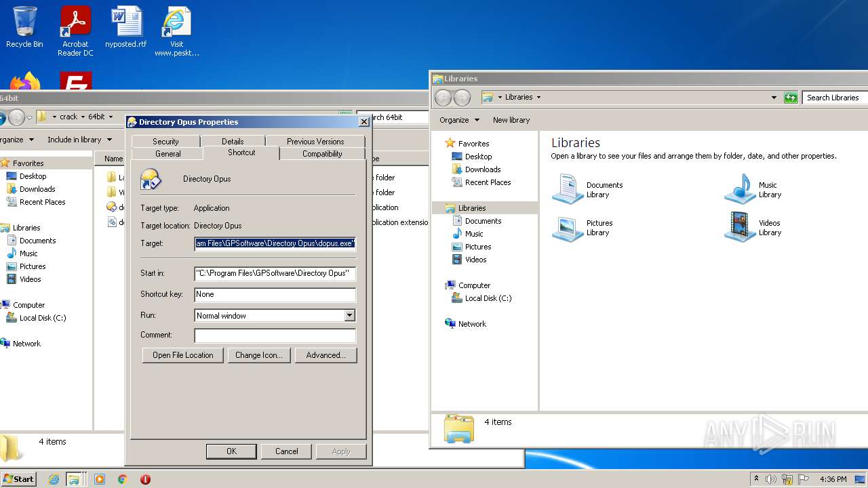
Task: Click Internet Explorer icon on taskbar
Action: (x=54, y=479)
